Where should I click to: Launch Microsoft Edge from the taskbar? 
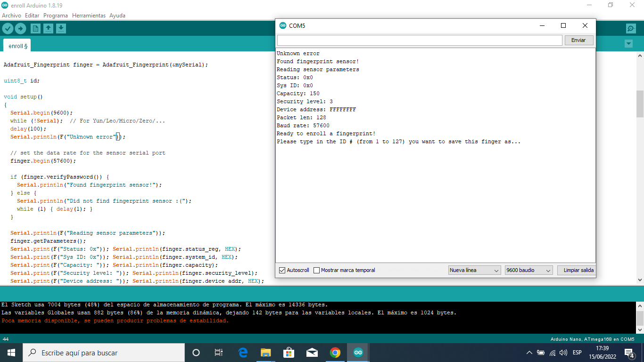[x=243, y=353]
